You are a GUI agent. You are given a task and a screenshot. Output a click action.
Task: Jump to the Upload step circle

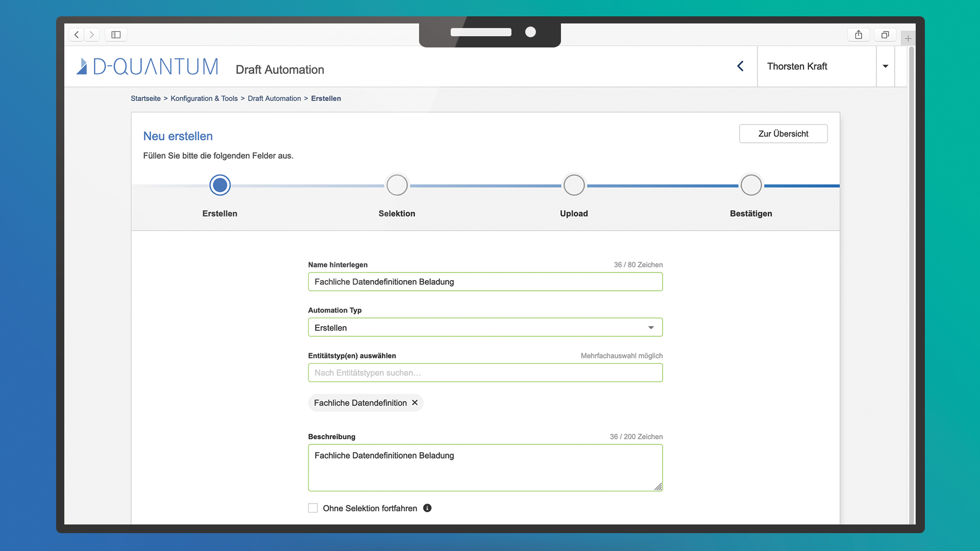coord(574,185)
